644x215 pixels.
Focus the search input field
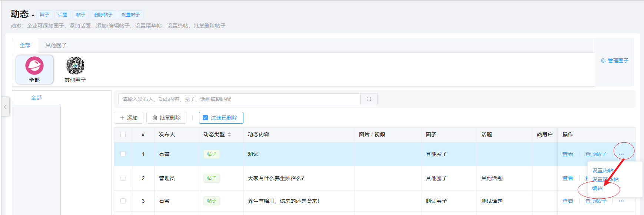coord(239,99)
